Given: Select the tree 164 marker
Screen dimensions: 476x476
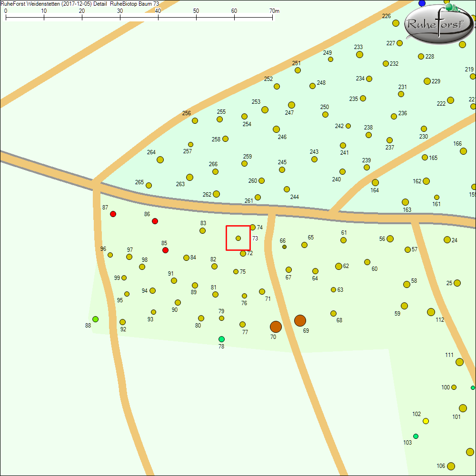Looking at the screenshot, I should pyautogui.click(x=375, y=183).
